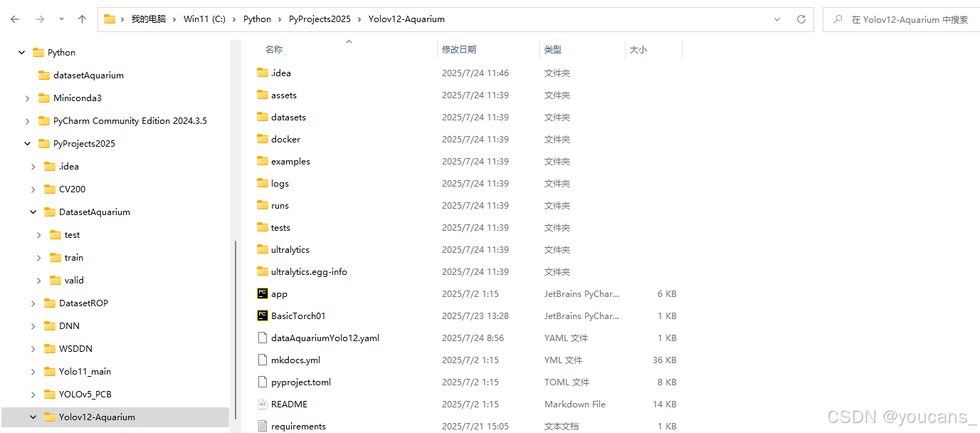This screenshot has height=433, width=980.
Task: Click the docker folder icon
Action: (263, 139)
